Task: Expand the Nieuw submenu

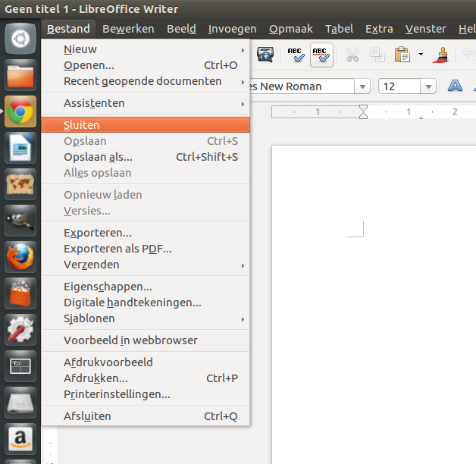Action: [146, 49]
